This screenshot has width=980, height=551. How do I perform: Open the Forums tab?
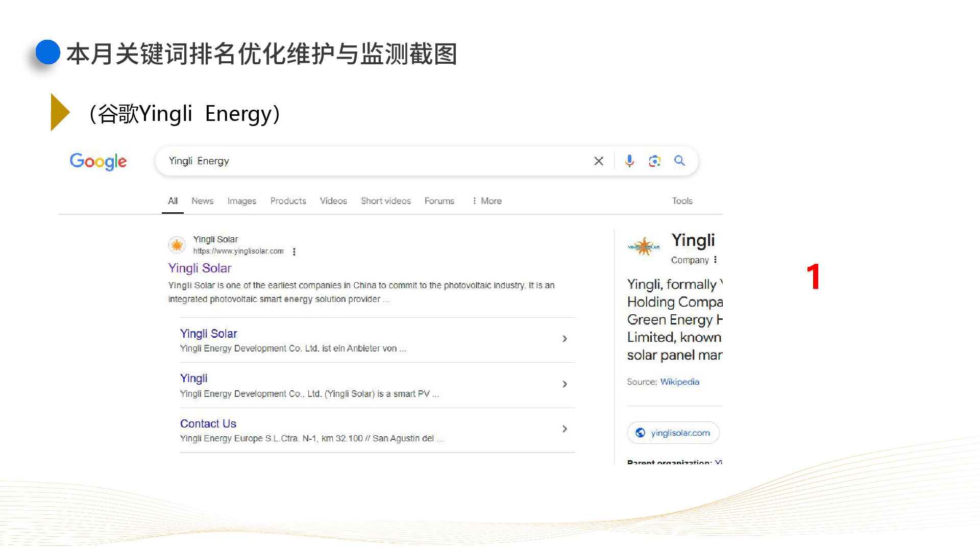(x=439, y=201)
